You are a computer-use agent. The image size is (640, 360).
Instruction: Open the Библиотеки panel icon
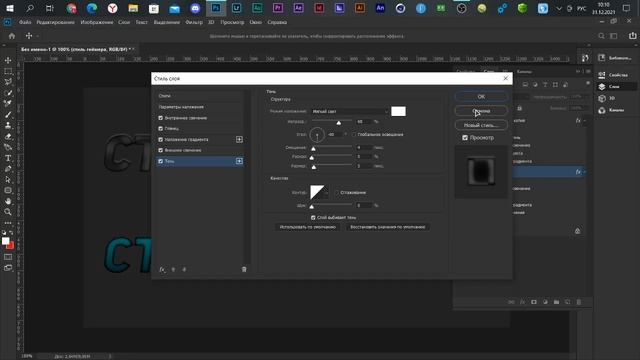point(602,58)
